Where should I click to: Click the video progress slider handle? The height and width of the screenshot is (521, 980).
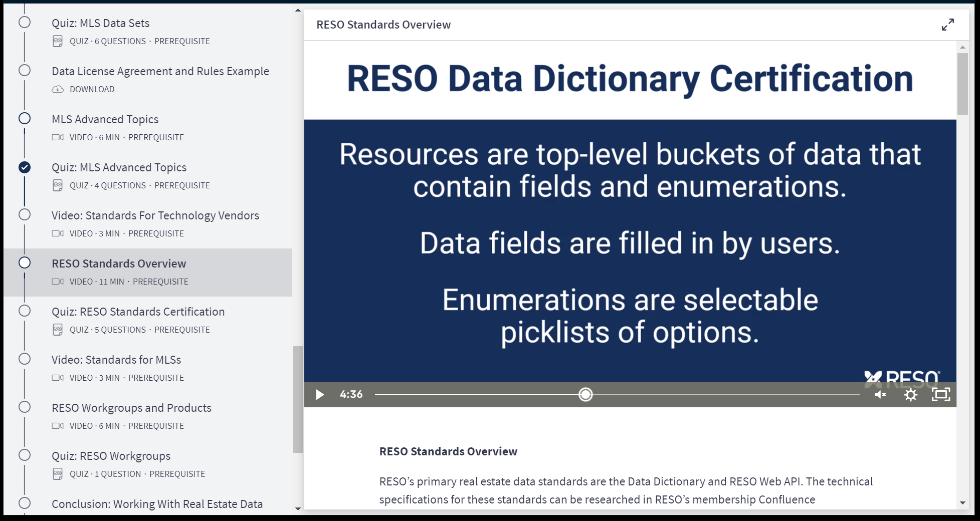(585, 395)
